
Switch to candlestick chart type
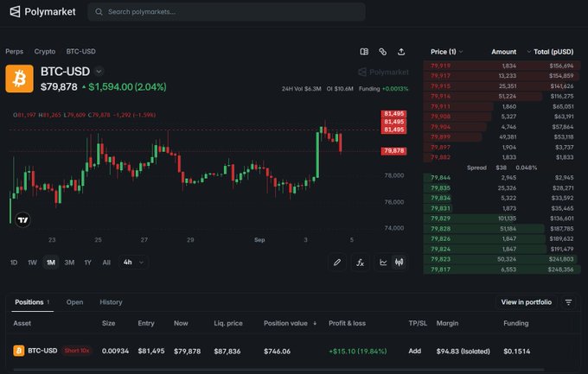[399, 263]
